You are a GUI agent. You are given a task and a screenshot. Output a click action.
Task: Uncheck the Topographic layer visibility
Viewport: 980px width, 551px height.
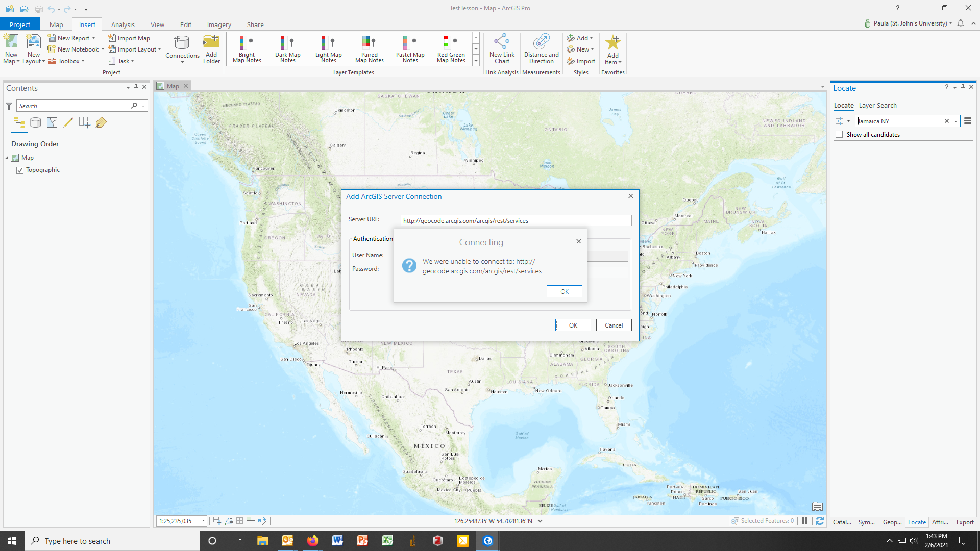19,170
